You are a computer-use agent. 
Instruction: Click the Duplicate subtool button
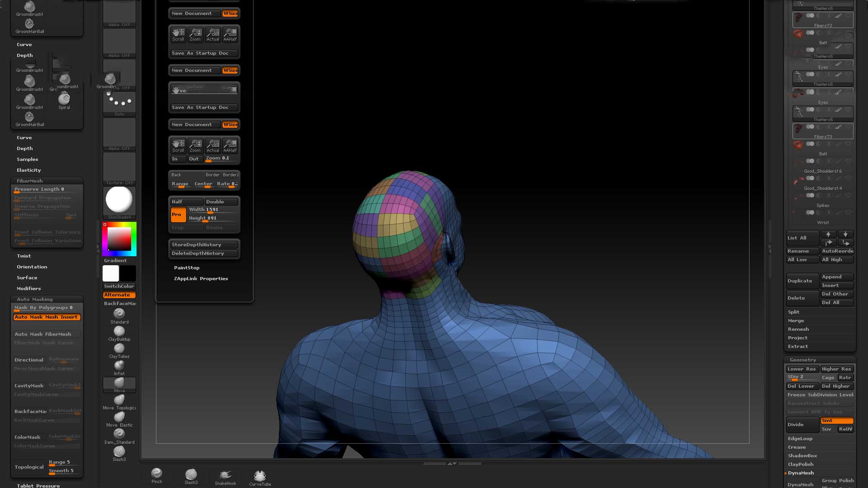coord(802,281)
